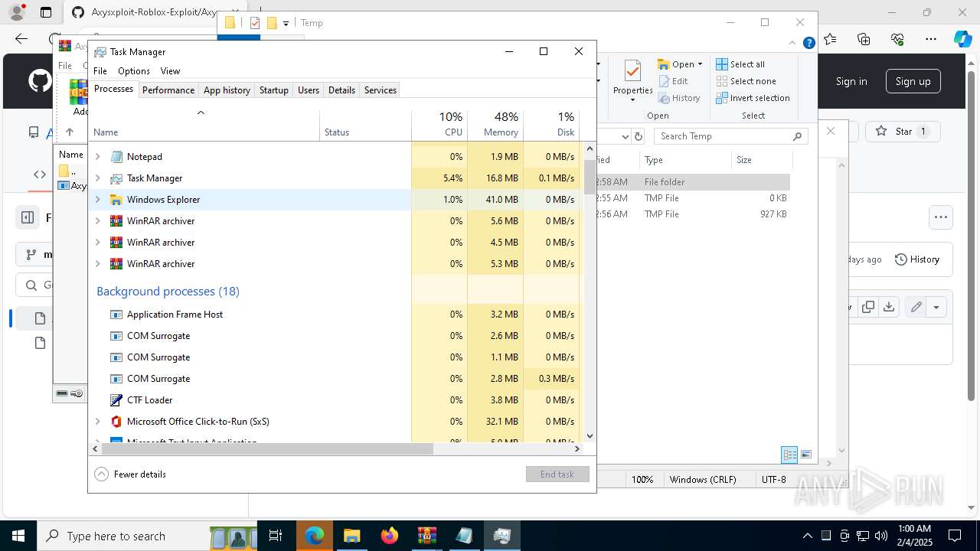
Task: Expand Microsoft Office Click-to-Run row
Action: [x=97, y=421]
